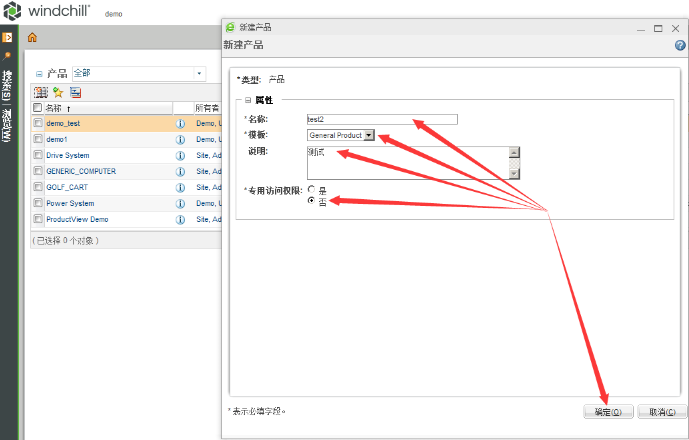Viewport: 689px width, 440px height.
Task: Open info icon for GOLF_CART row
Action: click(x=181, y=188)
